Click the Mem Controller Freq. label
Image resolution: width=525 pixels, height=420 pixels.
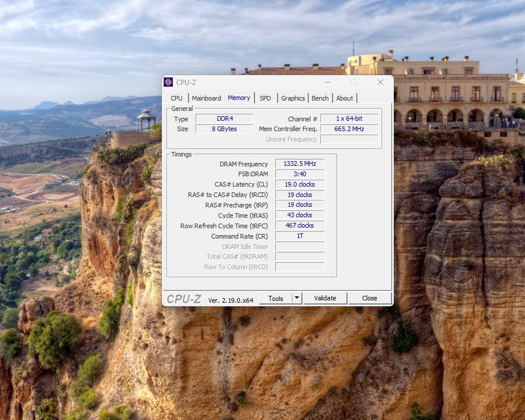(288, 129)
